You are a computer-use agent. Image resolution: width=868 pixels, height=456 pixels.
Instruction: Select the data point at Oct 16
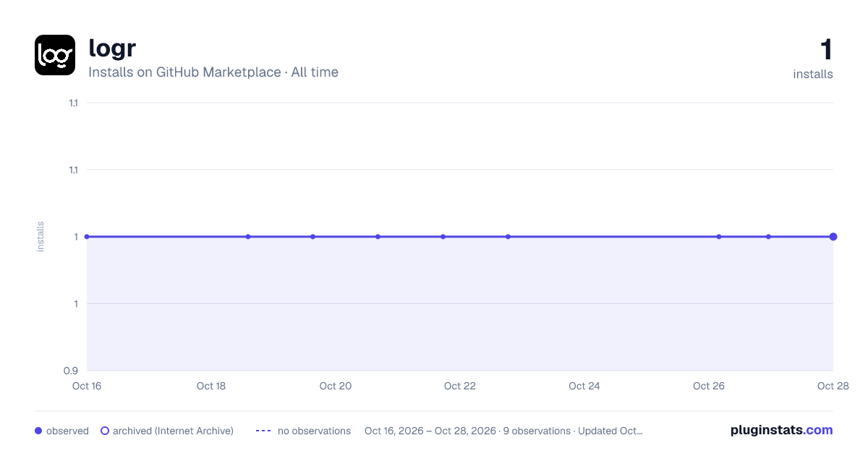click(87, 237)
